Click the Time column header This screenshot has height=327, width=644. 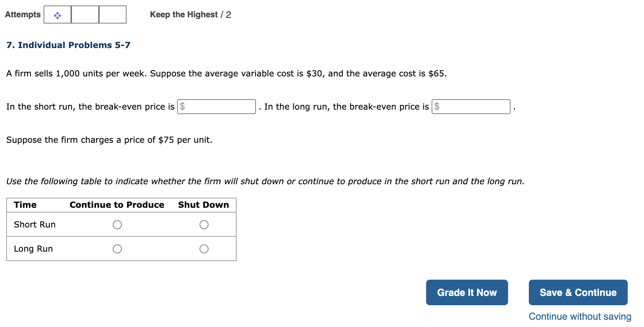tap(25, 205)
